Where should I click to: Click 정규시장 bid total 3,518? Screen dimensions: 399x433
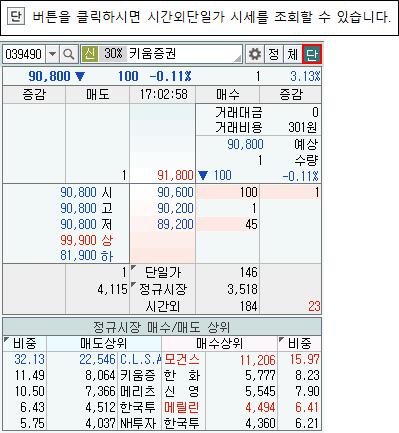coord(242,289)
